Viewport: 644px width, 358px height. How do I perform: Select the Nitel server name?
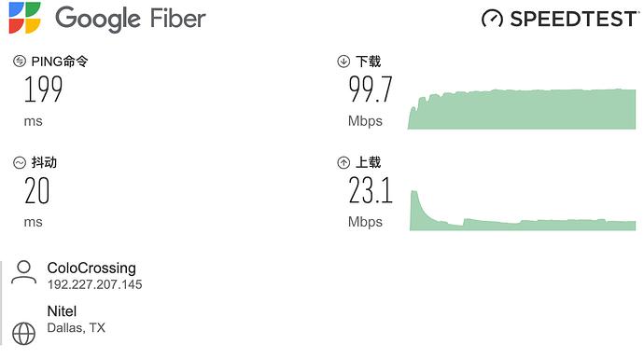(62, 311)
